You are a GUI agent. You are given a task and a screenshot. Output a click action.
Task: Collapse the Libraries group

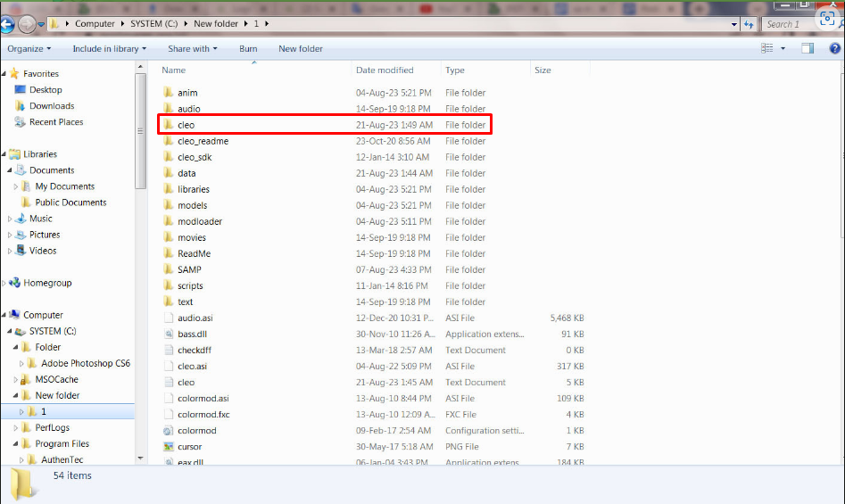(4, 154)
